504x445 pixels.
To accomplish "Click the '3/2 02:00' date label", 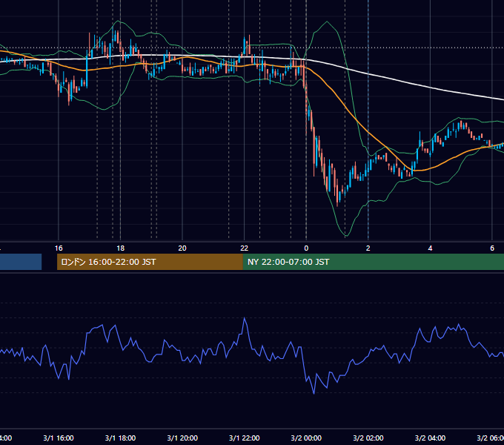I will 368,438.
